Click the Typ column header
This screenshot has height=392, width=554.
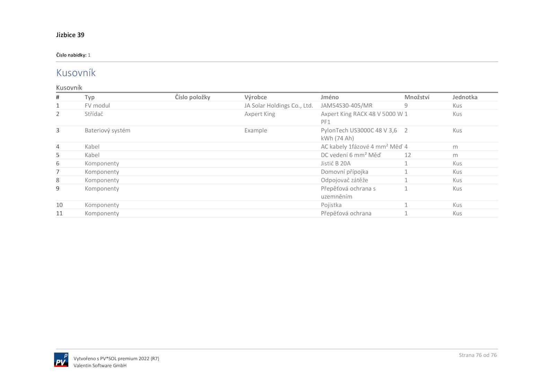(90, 97)
